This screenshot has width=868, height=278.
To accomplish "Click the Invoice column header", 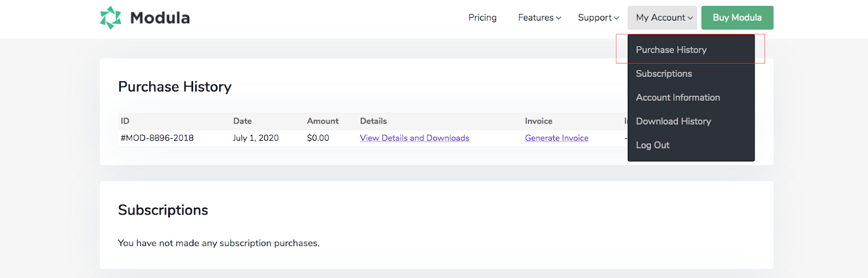I will 539,121.
